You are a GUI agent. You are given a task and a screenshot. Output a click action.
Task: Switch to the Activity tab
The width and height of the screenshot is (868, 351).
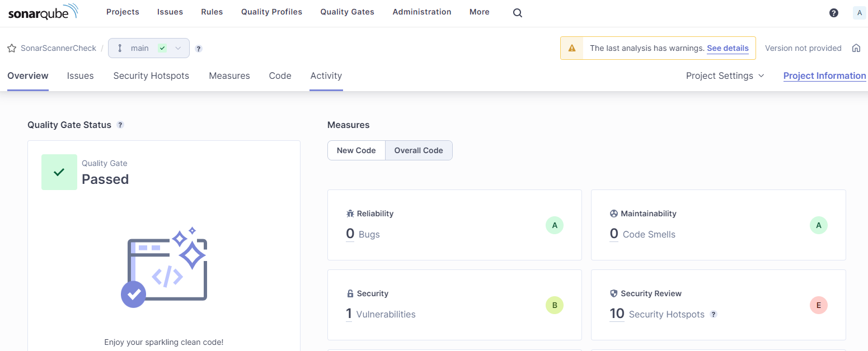pos(326,76)
